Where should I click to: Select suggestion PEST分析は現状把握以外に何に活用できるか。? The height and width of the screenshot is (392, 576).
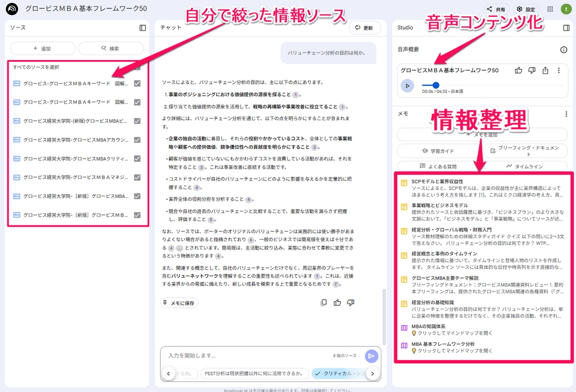pos(256,373)
